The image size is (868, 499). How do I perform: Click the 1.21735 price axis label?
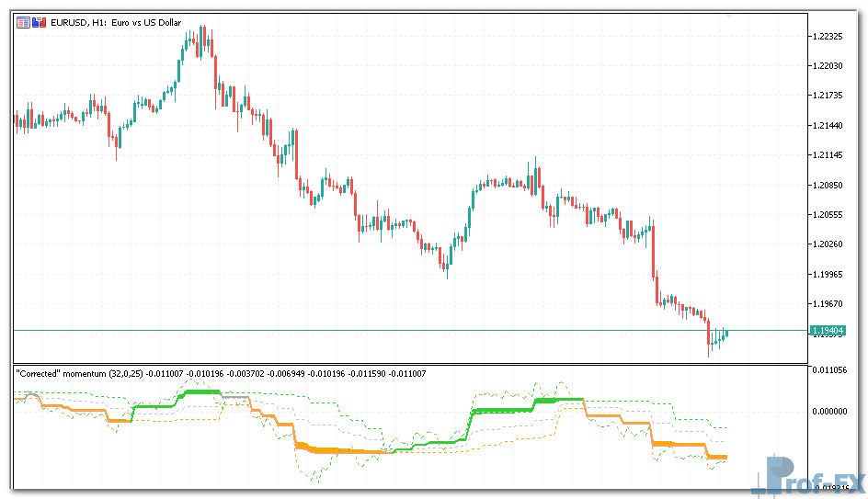point(828,96)
